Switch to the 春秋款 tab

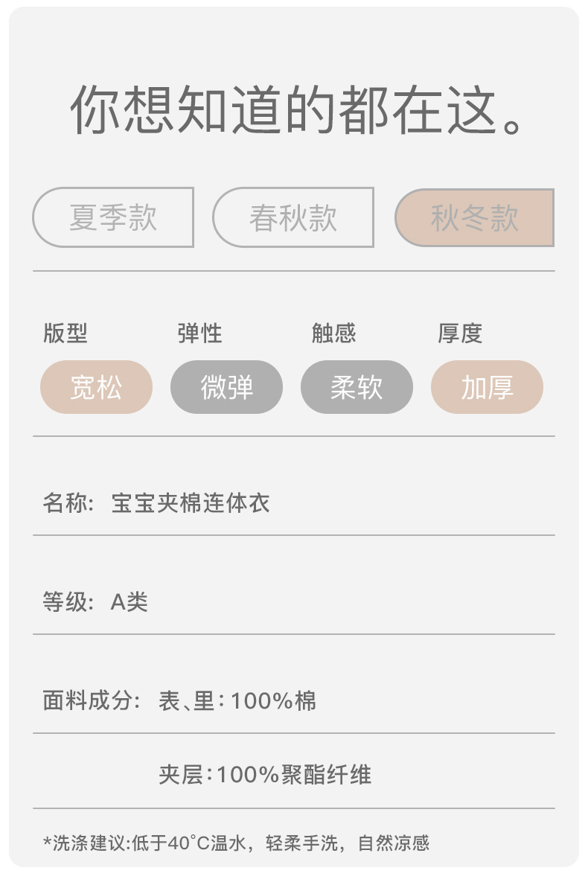click(x=293, y=217)
